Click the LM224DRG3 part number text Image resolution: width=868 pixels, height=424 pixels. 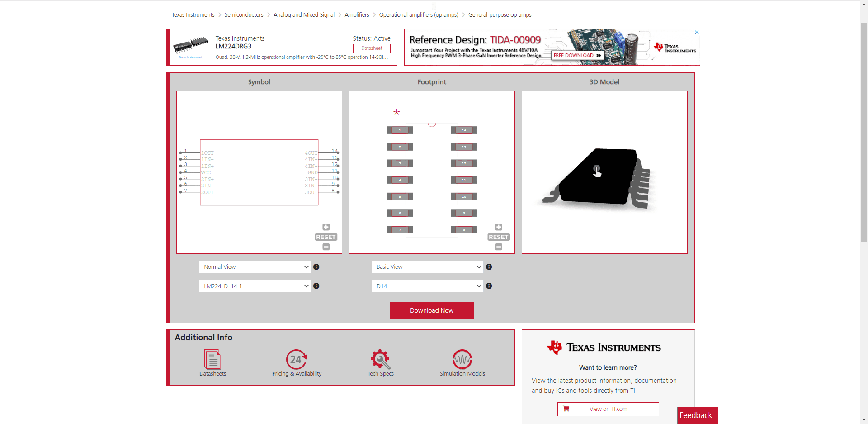tap(233, 46)
